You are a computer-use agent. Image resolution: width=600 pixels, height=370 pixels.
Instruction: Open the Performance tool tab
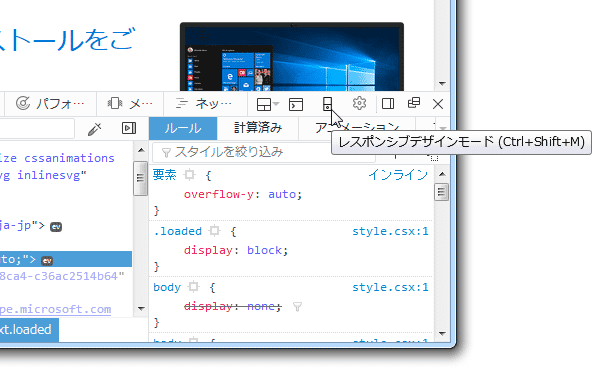coord(50,103)
